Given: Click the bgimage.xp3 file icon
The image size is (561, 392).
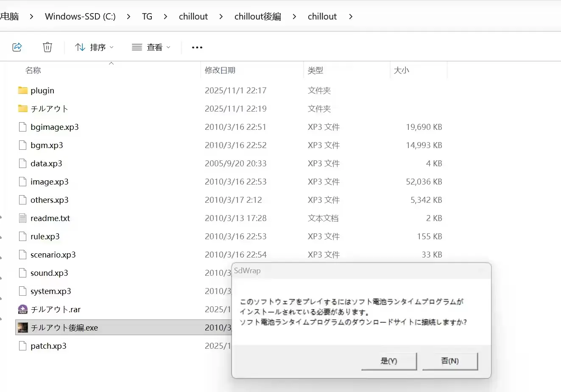Looking at the screenshot, I should (x=23, y=127).
